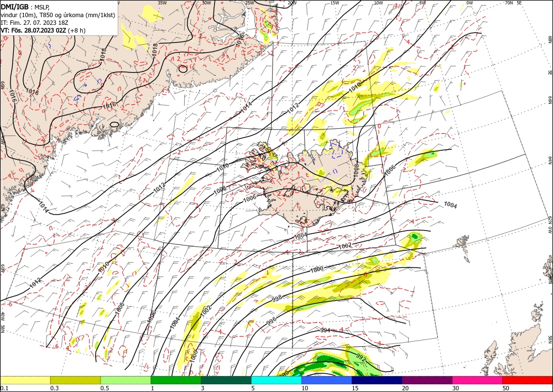Click the 0.3 value under the legend
The image size is (553, 392).
[x=54, y=388]
